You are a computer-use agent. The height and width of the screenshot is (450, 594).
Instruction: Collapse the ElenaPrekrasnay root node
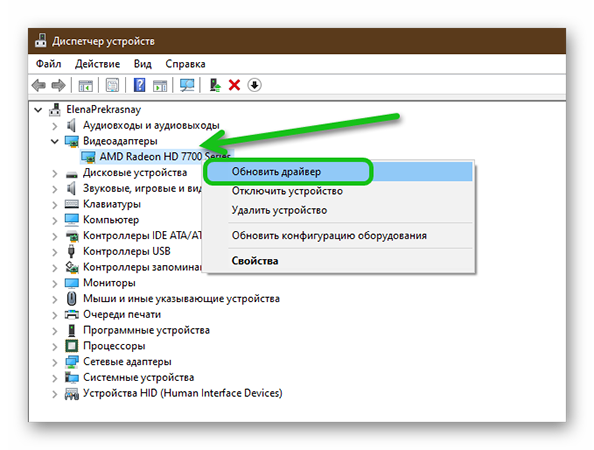[38, 110]
